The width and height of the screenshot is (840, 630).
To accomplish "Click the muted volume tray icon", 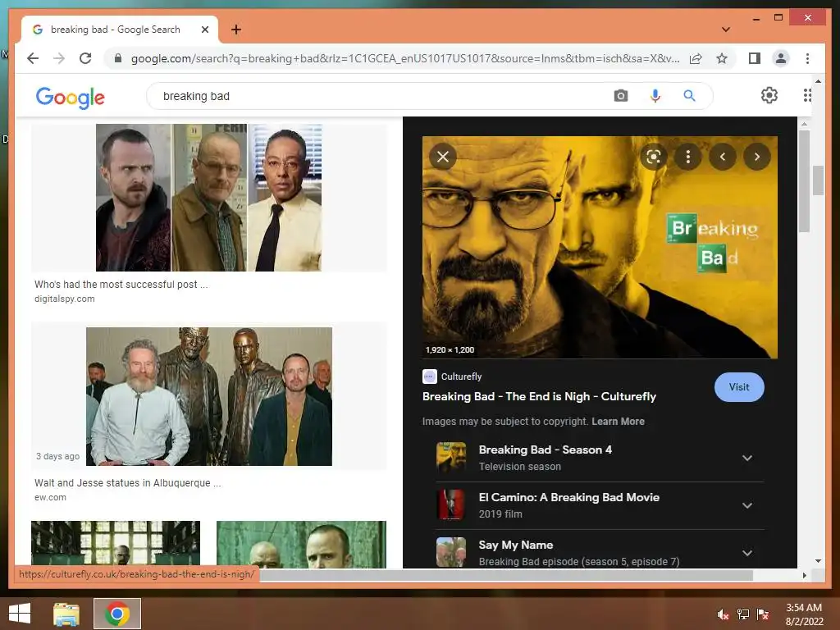I will click(x=723, y=614).
